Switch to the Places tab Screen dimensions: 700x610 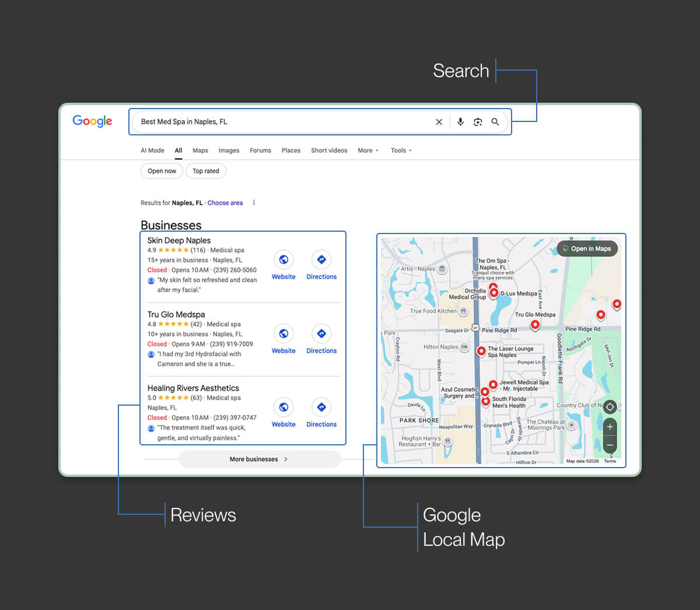pos(291,151)
